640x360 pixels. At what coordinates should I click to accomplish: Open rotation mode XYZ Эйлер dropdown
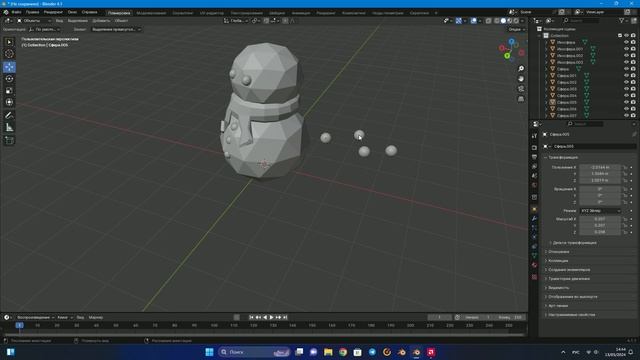(600, 211)
